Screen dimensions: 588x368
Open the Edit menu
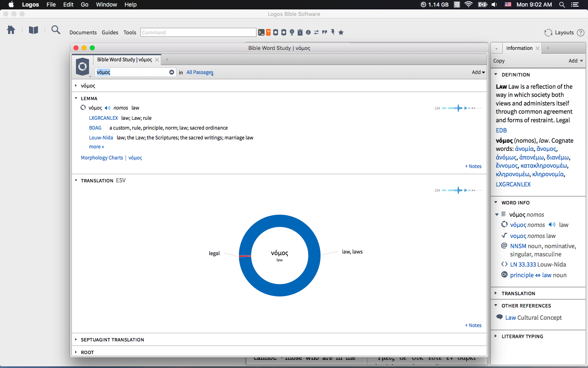pyautogui.click(x=68, y=4)
